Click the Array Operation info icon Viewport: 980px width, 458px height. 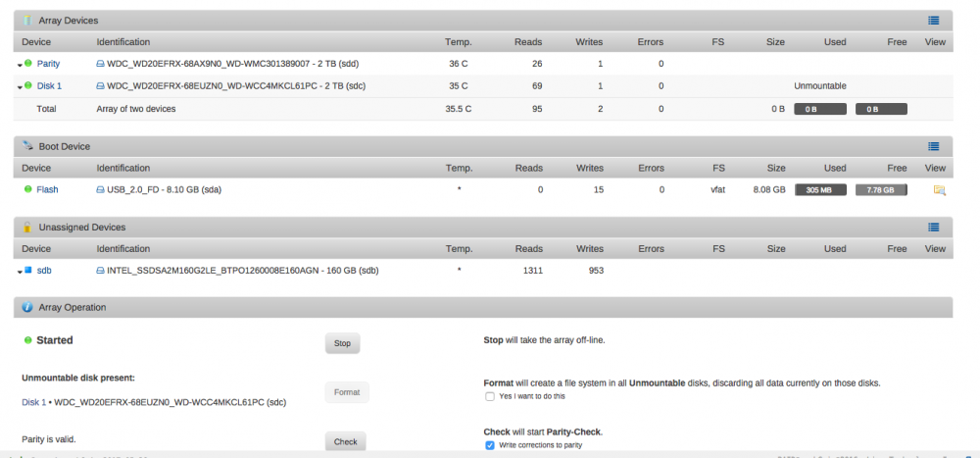click(x=27, y=307)
